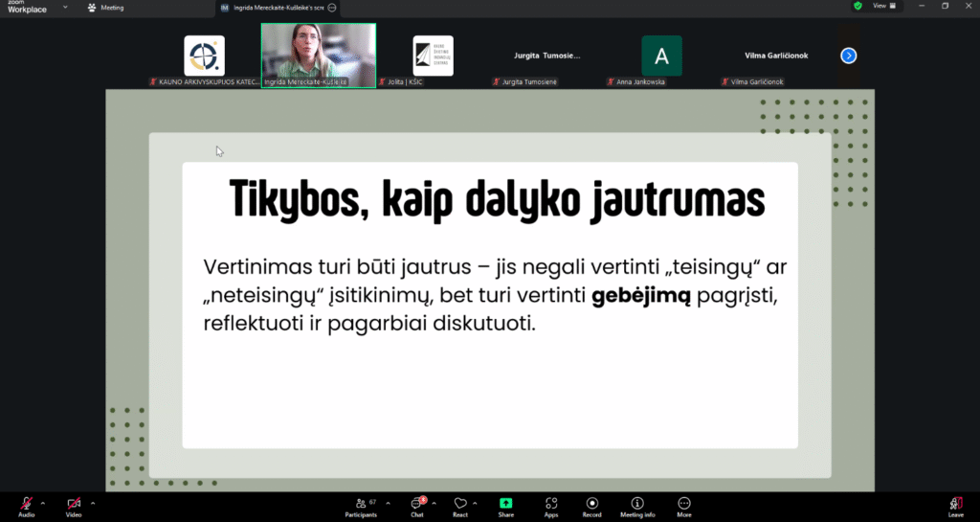Screen dimensions: 980x522
Task: Leave the meeting
Action: pos(955,505)
